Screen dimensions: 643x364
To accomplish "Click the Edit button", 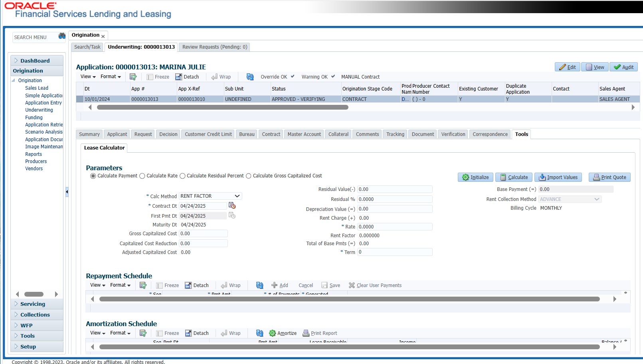I will coord(567,67).
